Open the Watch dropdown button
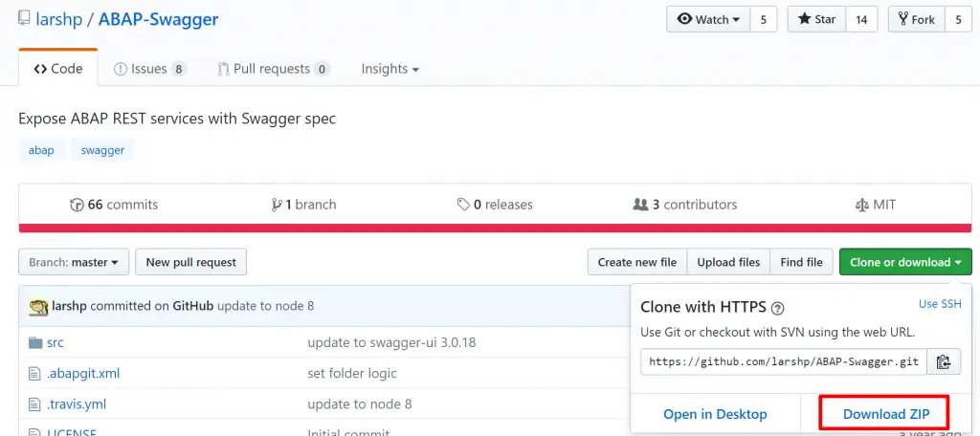This screenshot has height=436, width=980. click(x=708, y=19)
